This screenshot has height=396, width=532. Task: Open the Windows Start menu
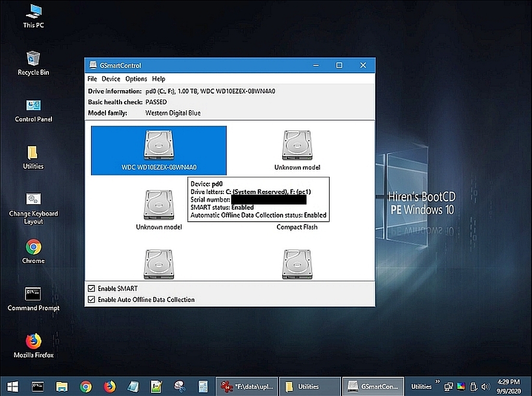tap(12, 387)
